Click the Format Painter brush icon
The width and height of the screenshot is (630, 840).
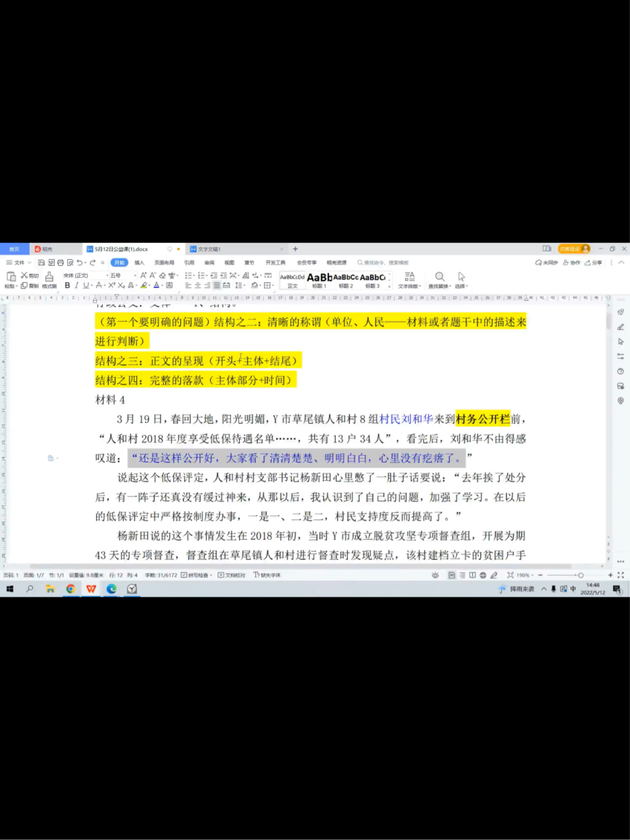coord(49,277)
